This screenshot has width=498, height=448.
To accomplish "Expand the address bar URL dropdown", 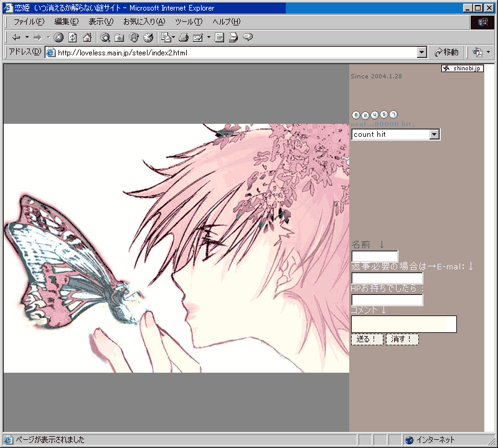I will [x=422, y=52].
